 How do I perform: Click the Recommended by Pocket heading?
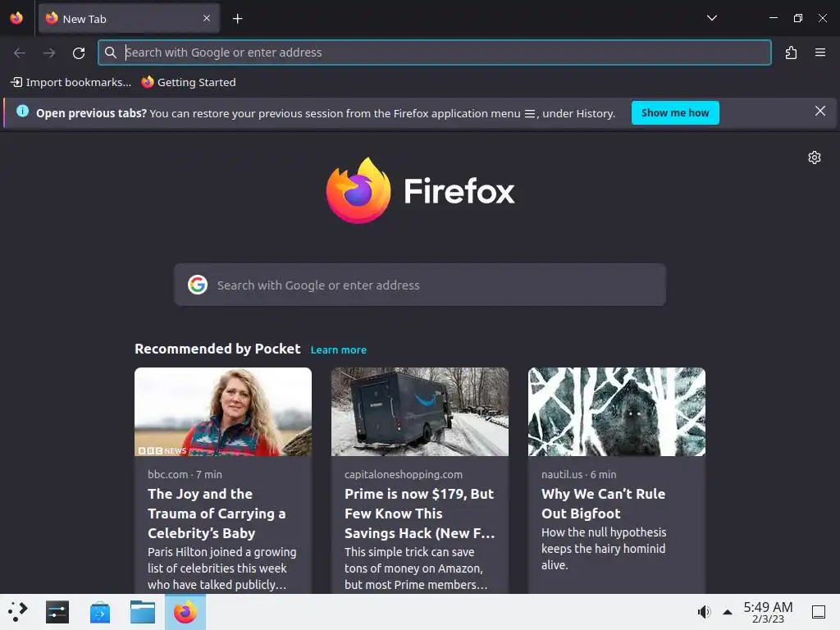click(217, 349)
